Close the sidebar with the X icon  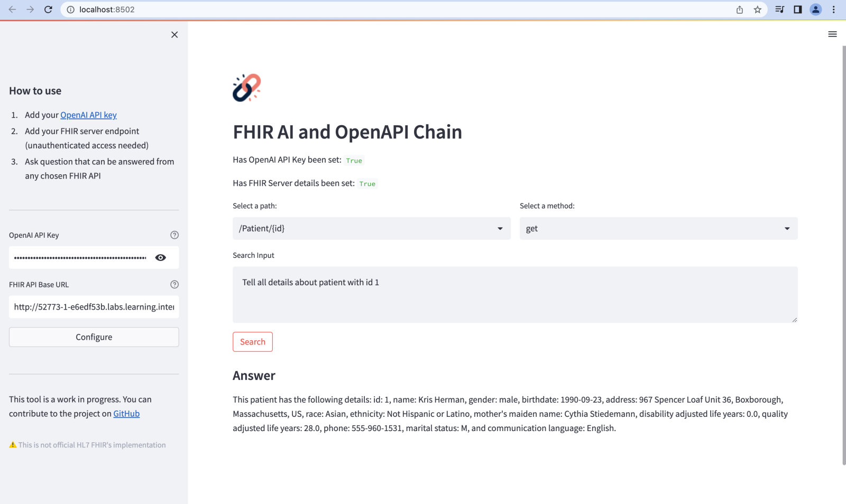pyautogui.click(x=174, y=35)
